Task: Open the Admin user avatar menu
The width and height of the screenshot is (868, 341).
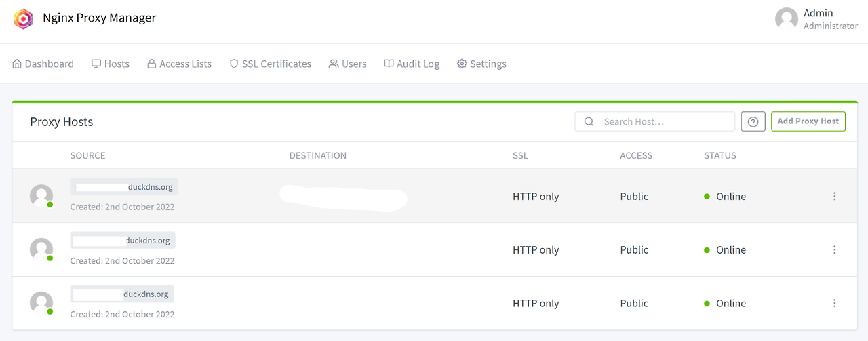Action: [x=787, y=19]
